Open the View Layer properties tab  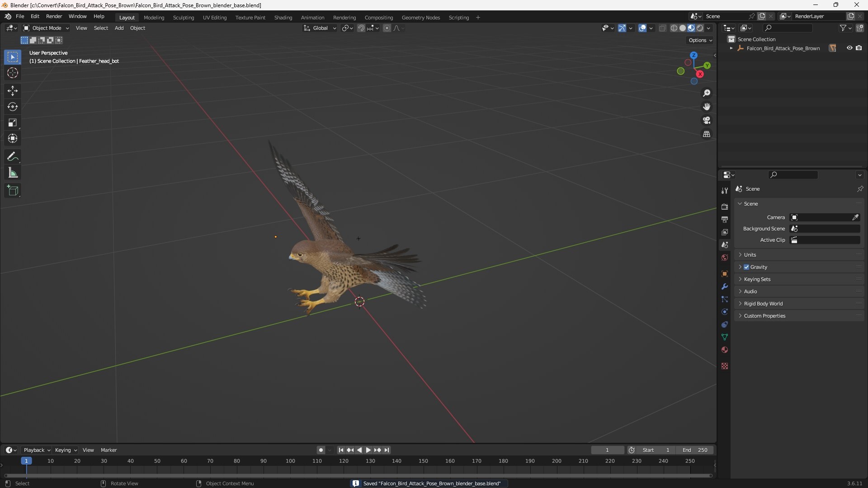point(725,232)
